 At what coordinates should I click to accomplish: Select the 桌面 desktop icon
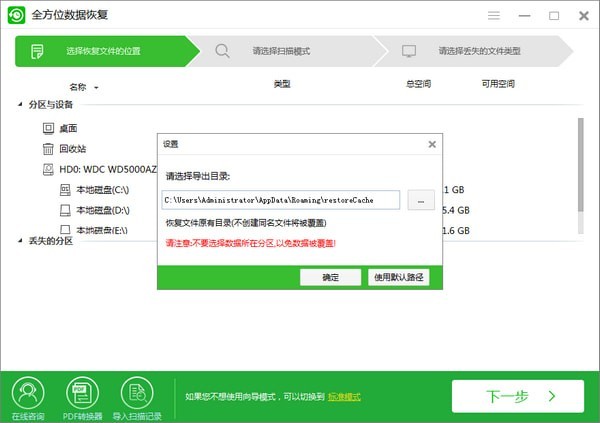48,128
